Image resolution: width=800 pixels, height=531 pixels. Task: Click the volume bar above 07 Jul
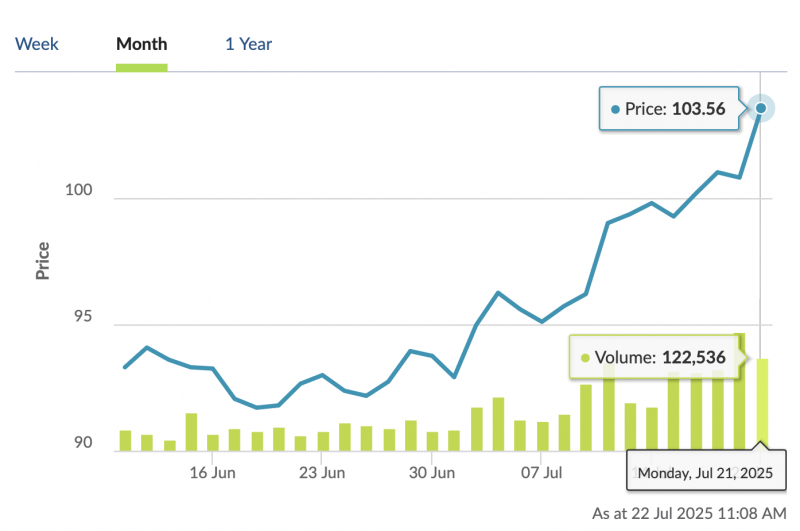542,436
